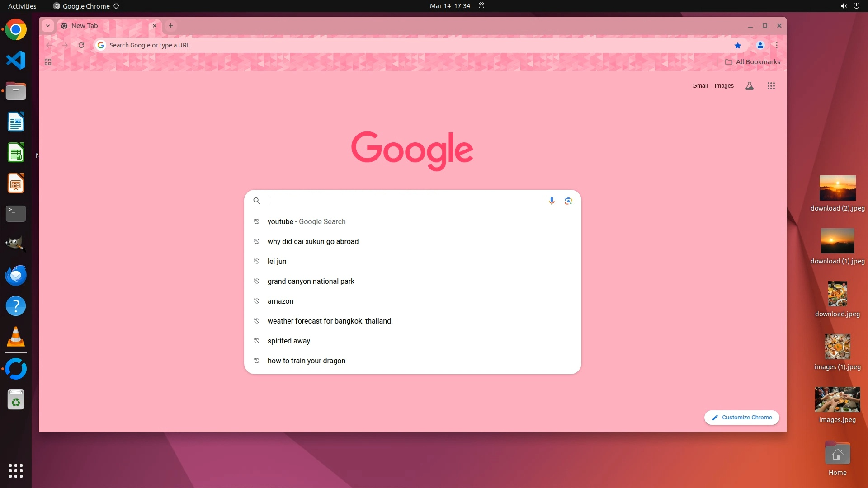Expand the tab search dropdown arrow
This screenshot has width=868, height=488.
coord(48,26)
